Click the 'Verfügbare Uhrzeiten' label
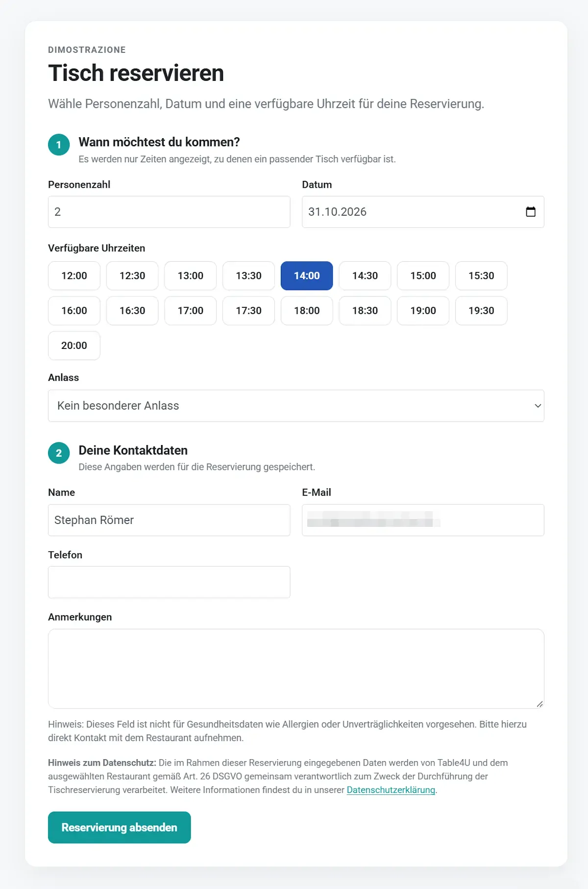The height and width of the screenshot is (889, 588). coord(97,248)
